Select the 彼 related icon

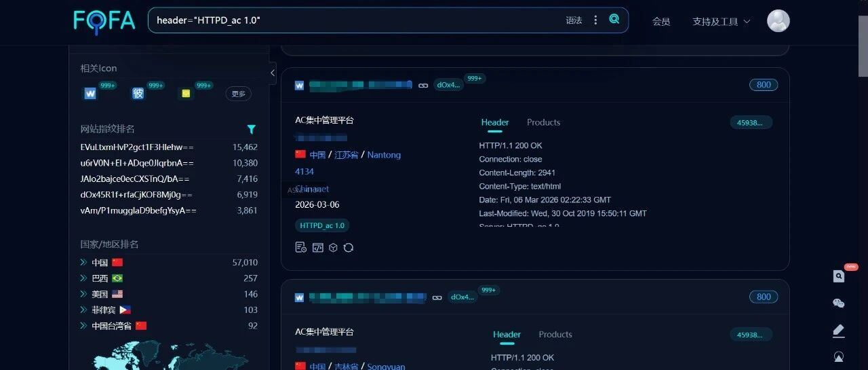click(x=138, y=94)
